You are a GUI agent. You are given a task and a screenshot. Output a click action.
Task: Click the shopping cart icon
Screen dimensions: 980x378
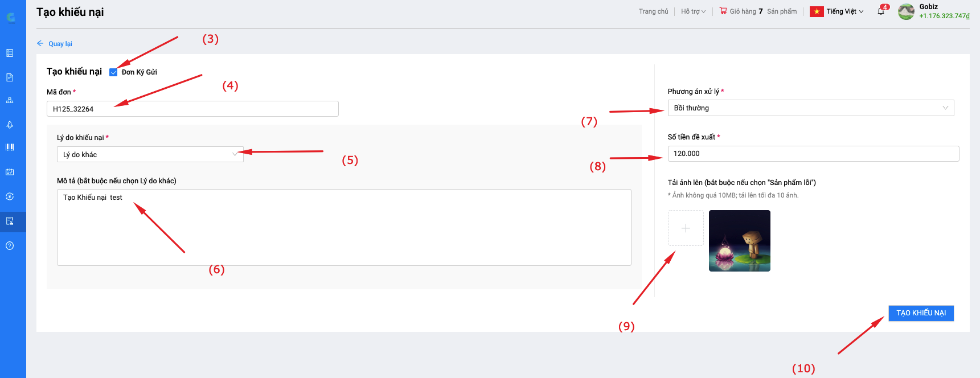[x=723, y=11]
